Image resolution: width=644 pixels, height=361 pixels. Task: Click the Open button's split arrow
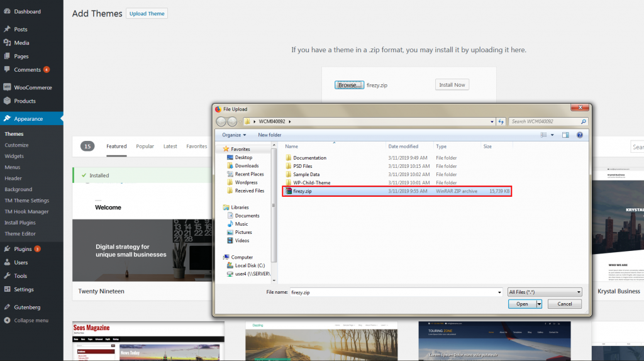(539, 304)
